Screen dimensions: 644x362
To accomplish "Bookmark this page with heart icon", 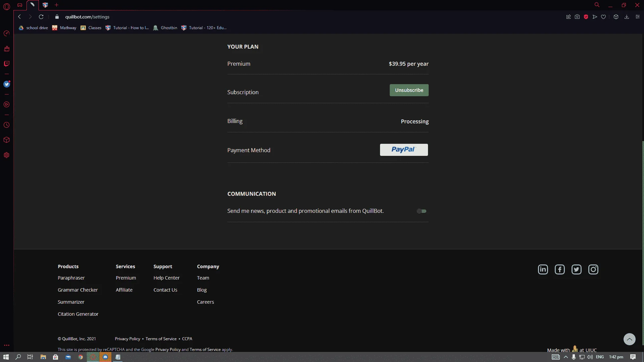I will point(603,17).
